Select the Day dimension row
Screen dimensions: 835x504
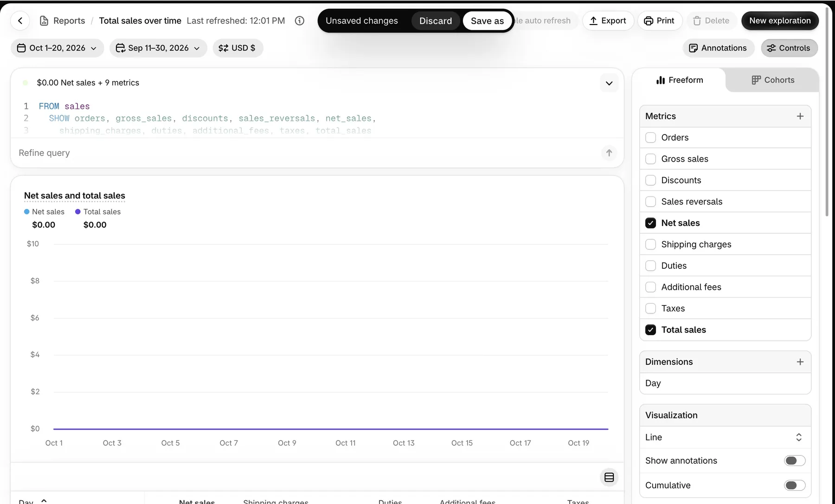click(725, 383)
